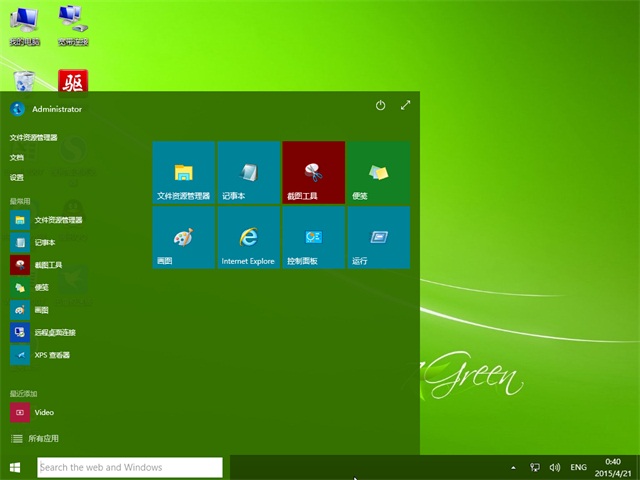Open the Internet Explorer tile
The width and height of the screenshot is (640, 480).
[x=248, y=238]
